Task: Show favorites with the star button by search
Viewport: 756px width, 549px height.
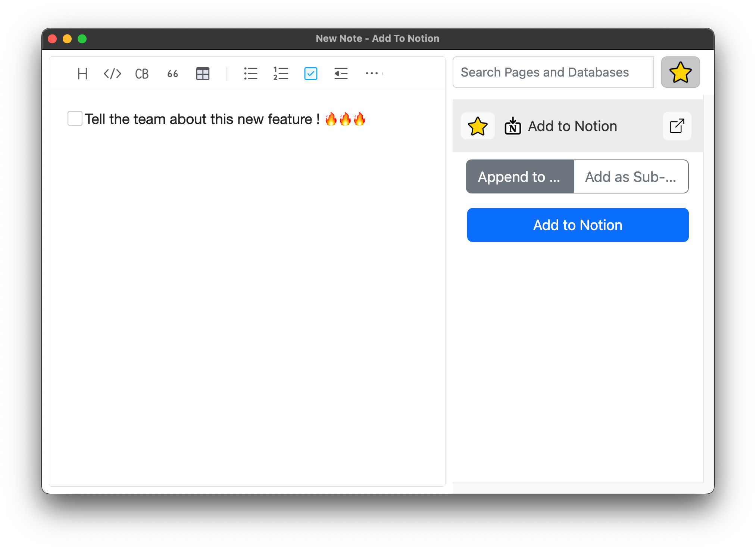Action: coord(680,72)
